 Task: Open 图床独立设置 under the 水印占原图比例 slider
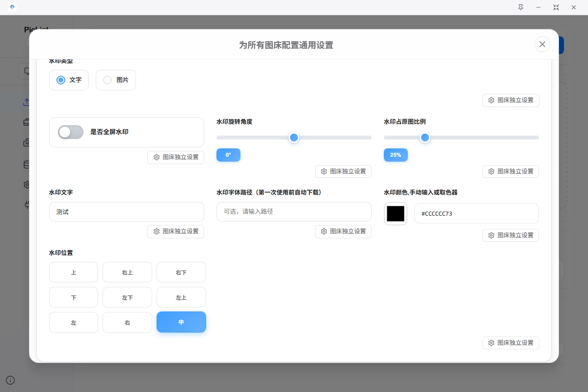coord(510,171)
